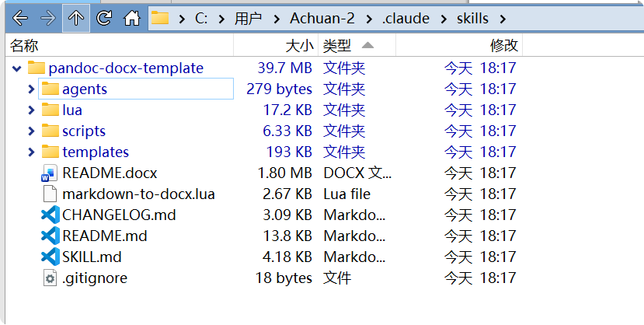Select the lua folder name
The width and height of the screenshot is (644, 325).
click(x=72, y=110)
